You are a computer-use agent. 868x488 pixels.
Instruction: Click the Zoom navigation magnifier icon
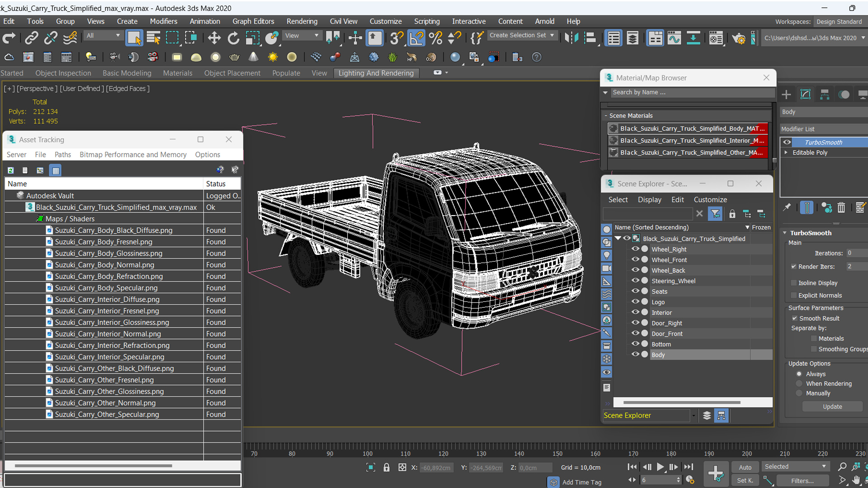pos(842,467)
